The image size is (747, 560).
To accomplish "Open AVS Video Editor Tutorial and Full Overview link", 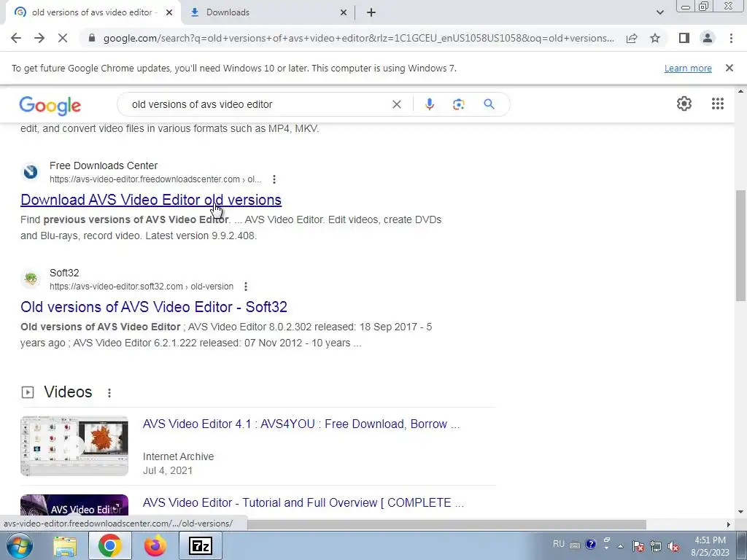I will [303, 503].
